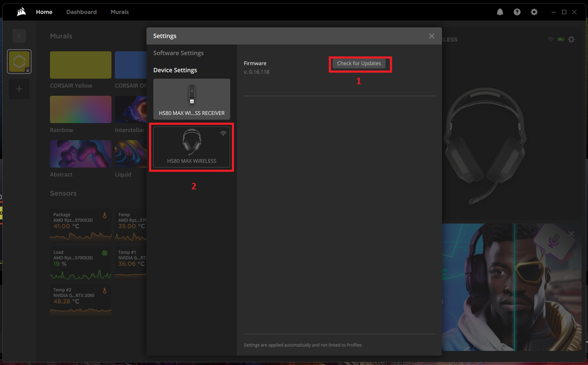588x365 pixels.
Task: Switch to the Dashboard tab
Action: tap(82, 12)
